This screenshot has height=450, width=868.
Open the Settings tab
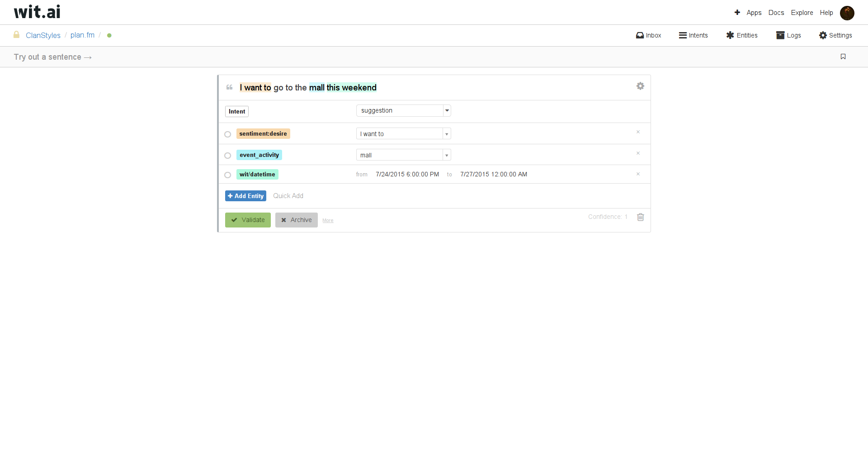coord(835,35)
